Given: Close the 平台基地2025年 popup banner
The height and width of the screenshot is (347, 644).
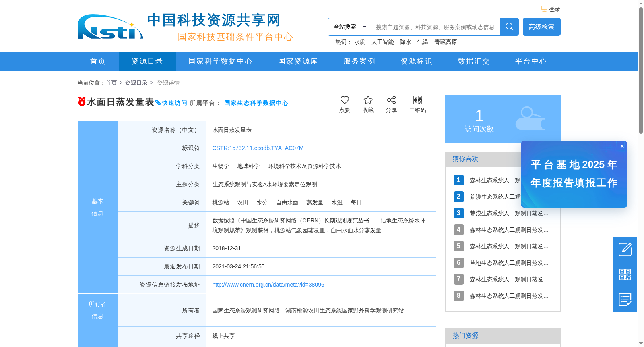Looking at the screenshot, I should pyautogui.click(x=622, y=146).
